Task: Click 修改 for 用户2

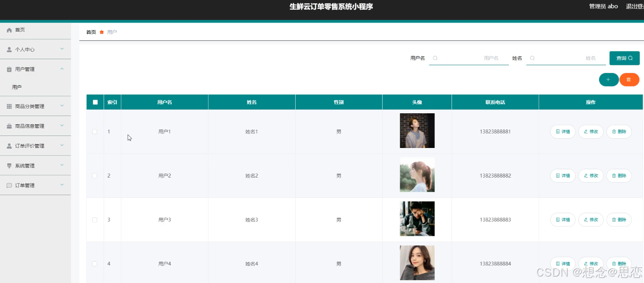Action: pyautogui.click(x=591, y=176)
